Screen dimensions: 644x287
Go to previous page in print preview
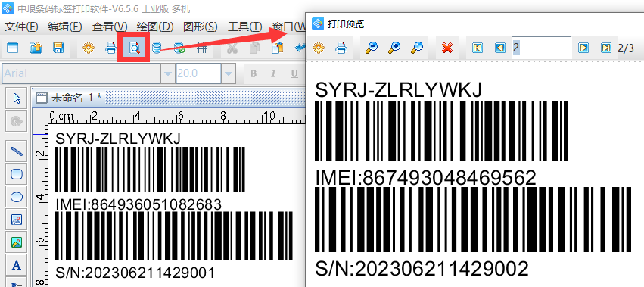(500, 48)
